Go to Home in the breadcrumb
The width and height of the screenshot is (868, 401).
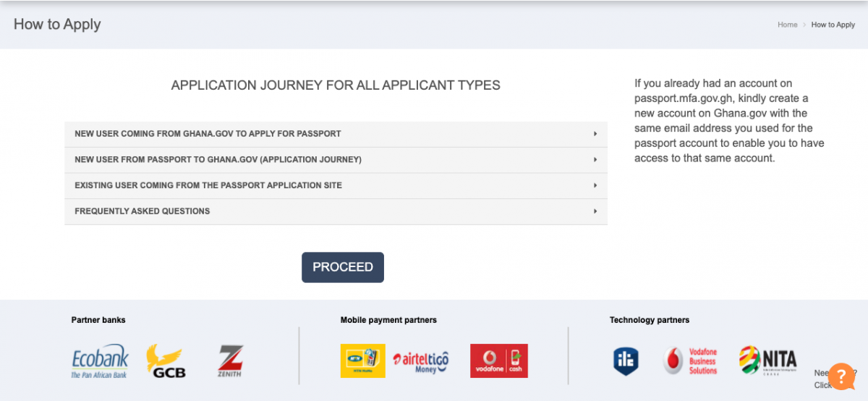pyautogui.click(x=788, y=25)
